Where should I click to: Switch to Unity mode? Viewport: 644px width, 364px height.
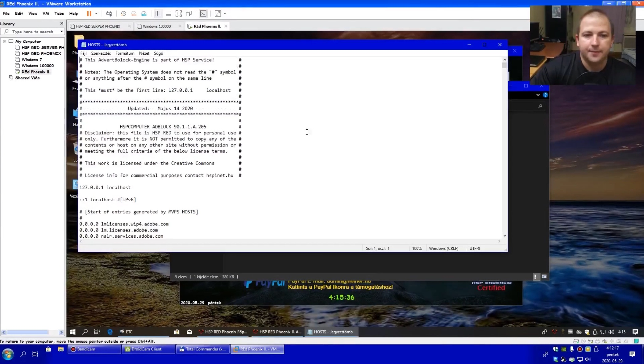[x=189, y=14]
